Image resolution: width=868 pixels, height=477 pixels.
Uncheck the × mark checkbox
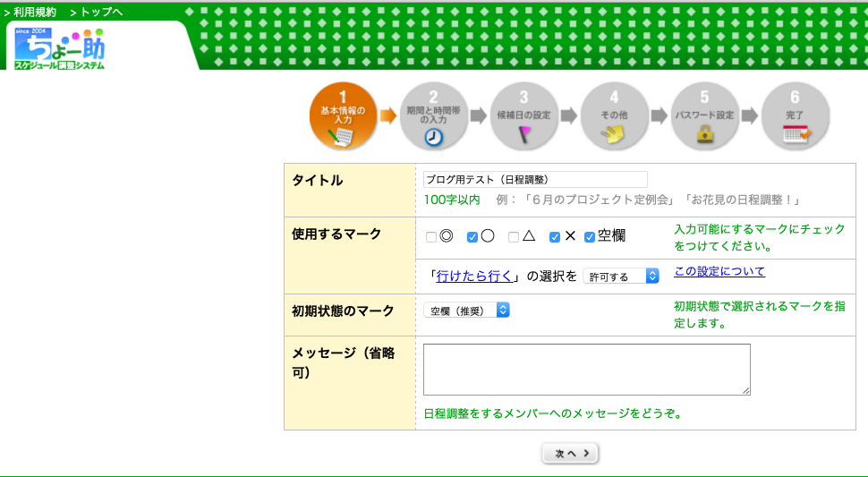tap(554, 237)
